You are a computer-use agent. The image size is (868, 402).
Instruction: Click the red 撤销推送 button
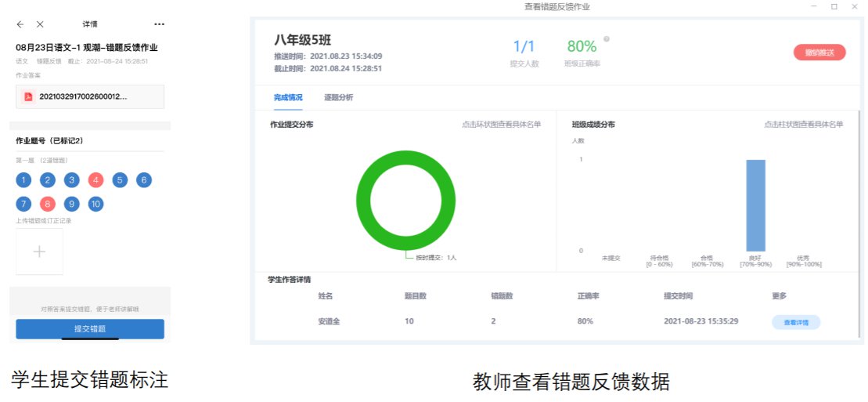(819, 53)
